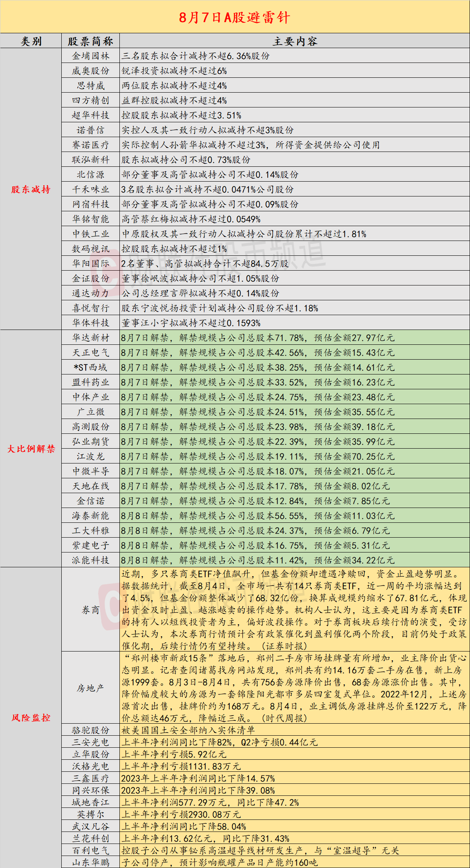Select stock name 数码视讯
470x868 pixels.
[91, 249]
